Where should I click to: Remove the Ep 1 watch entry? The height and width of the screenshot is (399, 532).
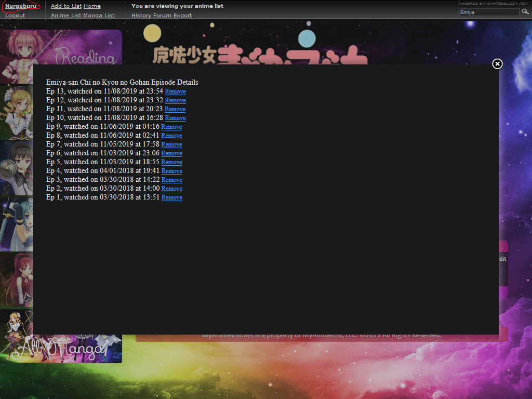pos(171,197)
